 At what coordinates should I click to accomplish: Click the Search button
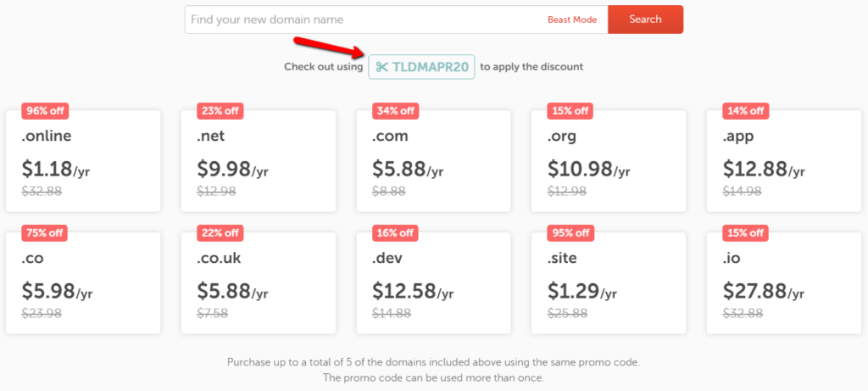645,20
